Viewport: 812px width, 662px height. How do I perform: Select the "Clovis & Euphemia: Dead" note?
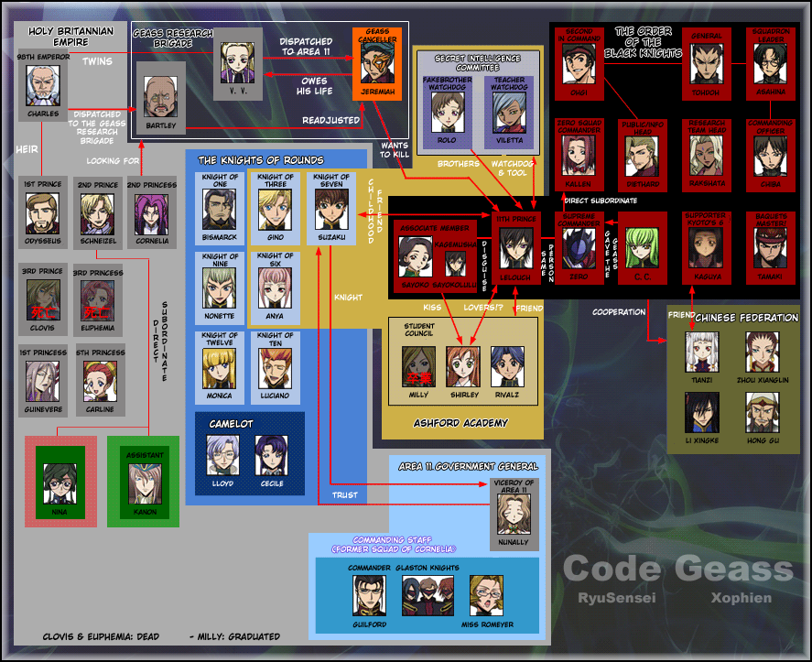click(x=101, y=636)
